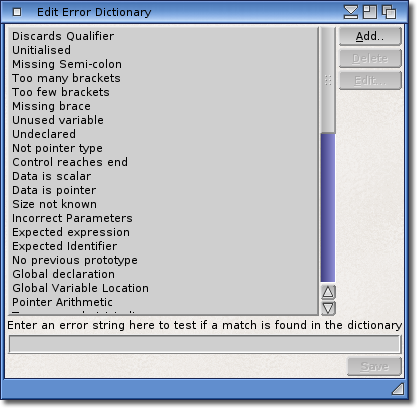The height and width of the screenshot is (408, 417).
Task: Click into the error string test field
Action: [204, 344]
